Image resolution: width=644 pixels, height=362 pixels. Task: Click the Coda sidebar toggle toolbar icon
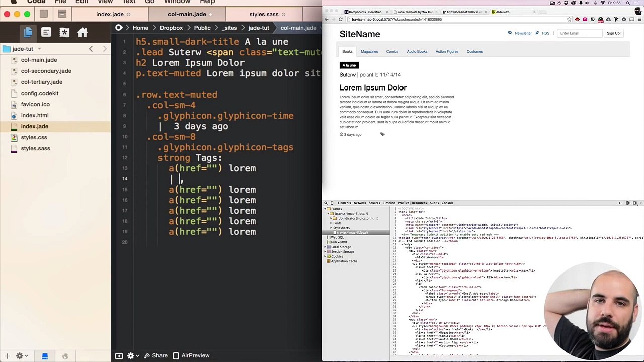click(x=44, y=14)
